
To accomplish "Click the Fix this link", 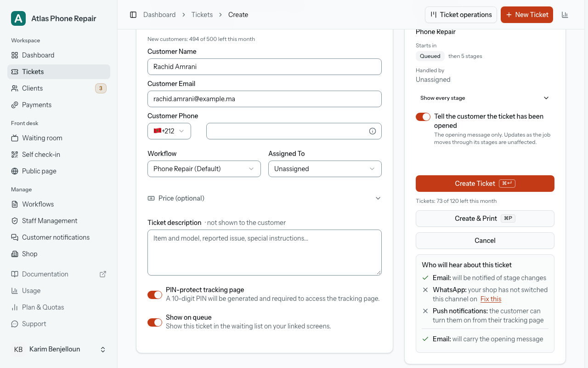I will pos(491,299).
